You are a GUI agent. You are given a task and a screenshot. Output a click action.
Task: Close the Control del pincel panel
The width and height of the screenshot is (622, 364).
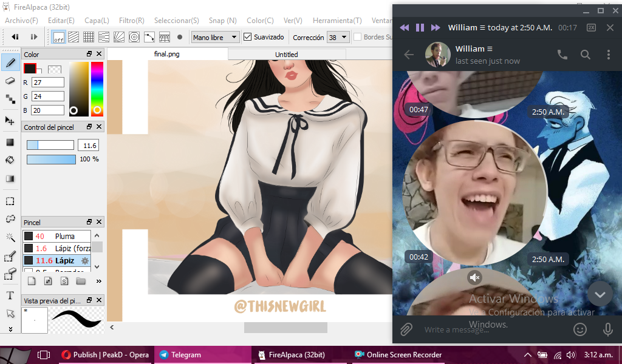pos(99,127)
